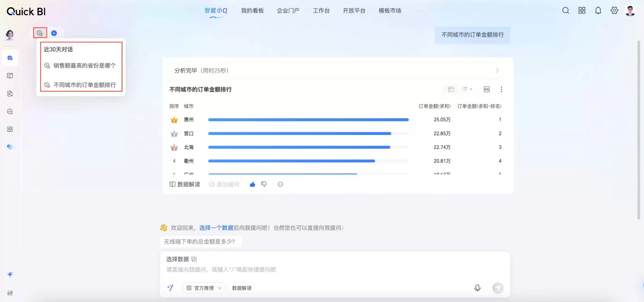Click the magic wand shortcut icon in input box
This screenshot has width=644, height=302.
170,288
